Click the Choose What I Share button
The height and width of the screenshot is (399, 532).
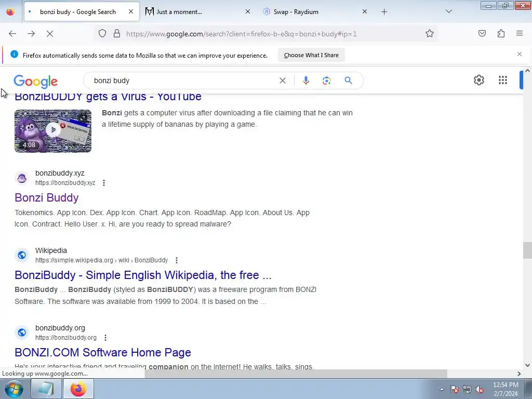(311, 55)
